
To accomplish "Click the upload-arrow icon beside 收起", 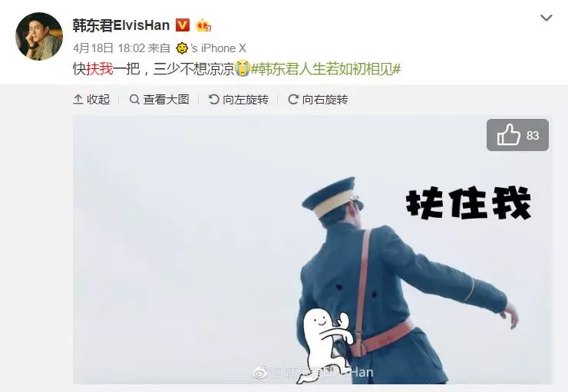I will (x=78, y=99).
